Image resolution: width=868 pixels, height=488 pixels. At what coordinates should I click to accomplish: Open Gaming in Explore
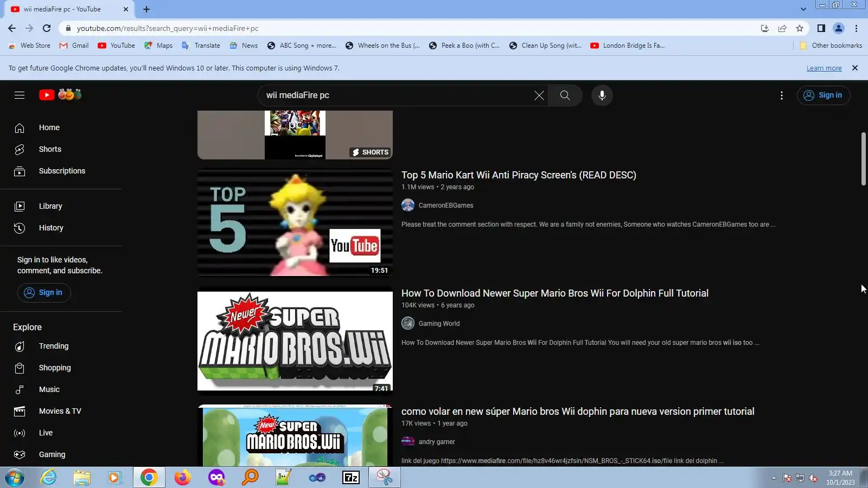coord(61,454)
